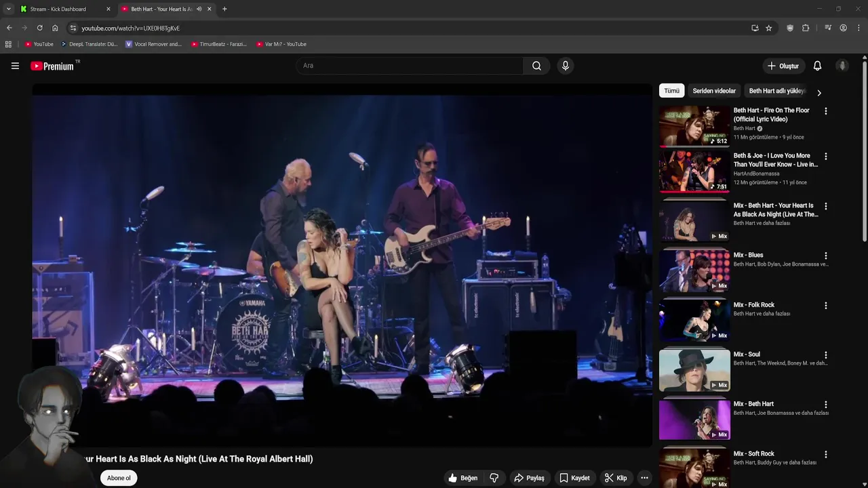Open Var Mı? - YouTube bookmark
Image resolution: width=868 pixels, height=488 pixels.
click(x=281, y=44)
